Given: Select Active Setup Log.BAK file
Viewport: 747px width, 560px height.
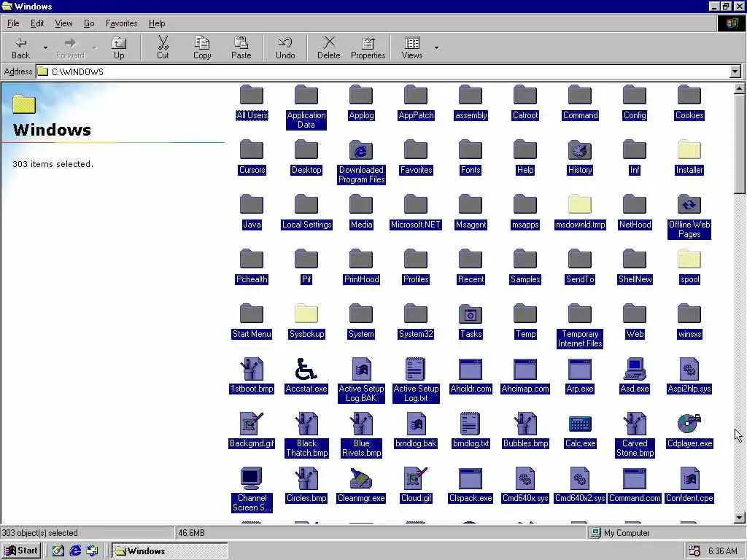Looking at the screenshot, I should [x=361, y=381].
